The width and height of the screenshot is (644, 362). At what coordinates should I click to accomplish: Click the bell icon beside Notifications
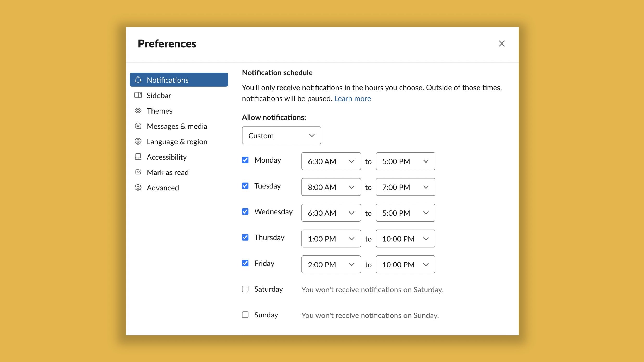click(138, 80)
